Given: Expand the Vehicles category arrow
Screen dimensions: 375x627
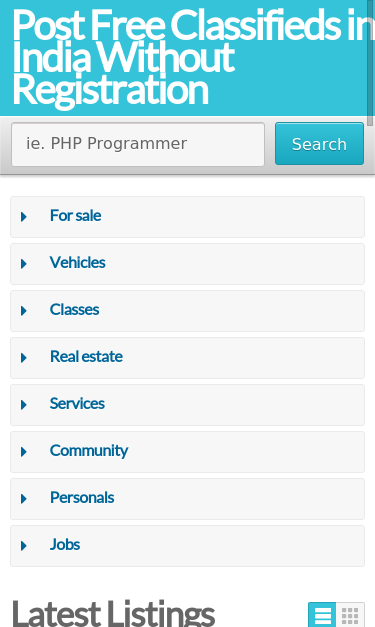Looking at the screenshot, I should tap(24, 264).
